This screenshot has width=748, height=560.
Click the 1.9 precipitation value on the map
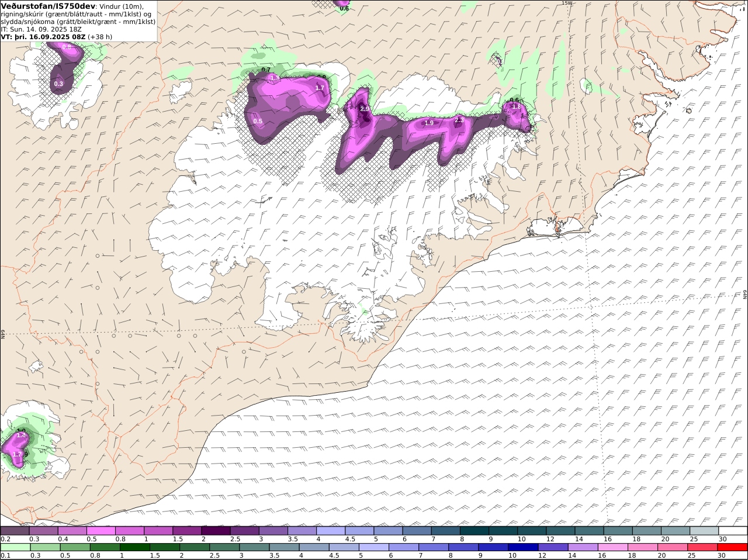[x=429, y=123]
